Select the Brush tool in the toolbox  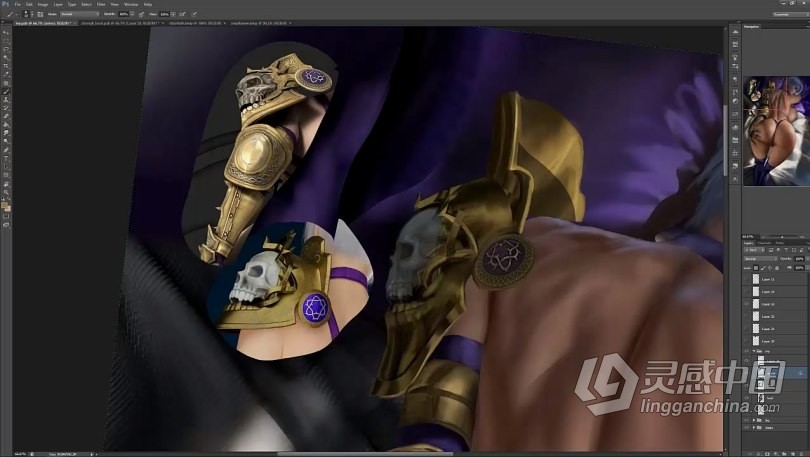[6, 91]
